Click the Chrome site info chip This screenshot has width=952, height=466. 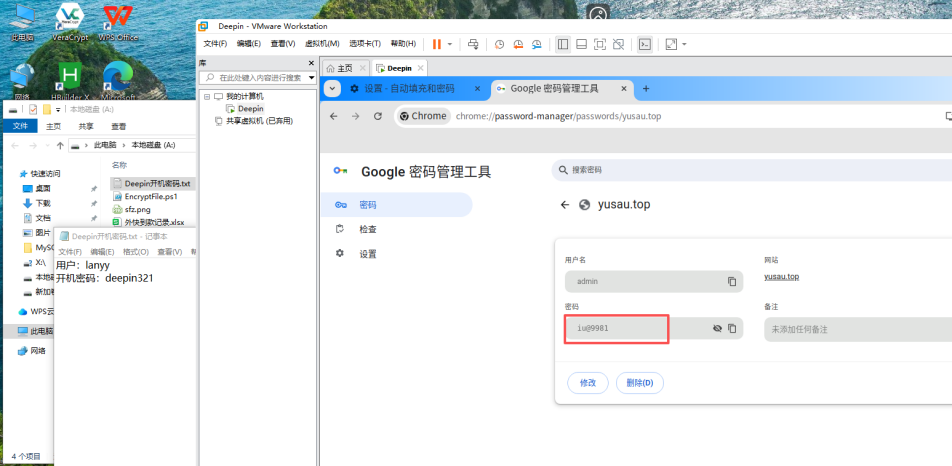pos(423,116)
